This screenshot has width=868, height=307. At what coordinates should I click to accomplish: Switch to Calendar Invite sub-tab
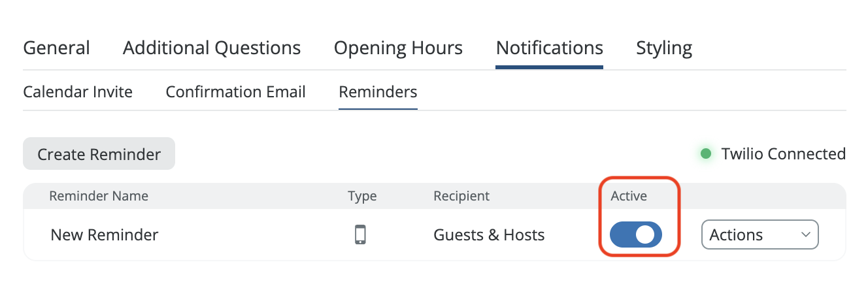click(x=78, y=92)
